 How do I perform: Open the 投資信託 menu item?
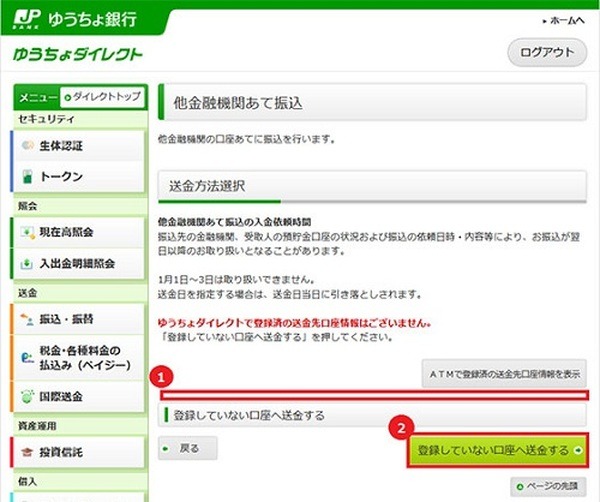coord(78,452)
